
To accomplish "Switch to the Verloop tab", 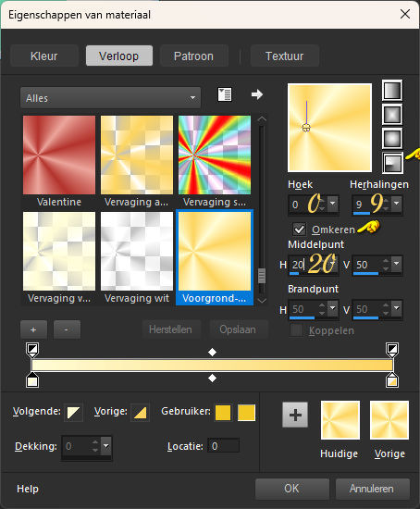I will coord(119,56).
